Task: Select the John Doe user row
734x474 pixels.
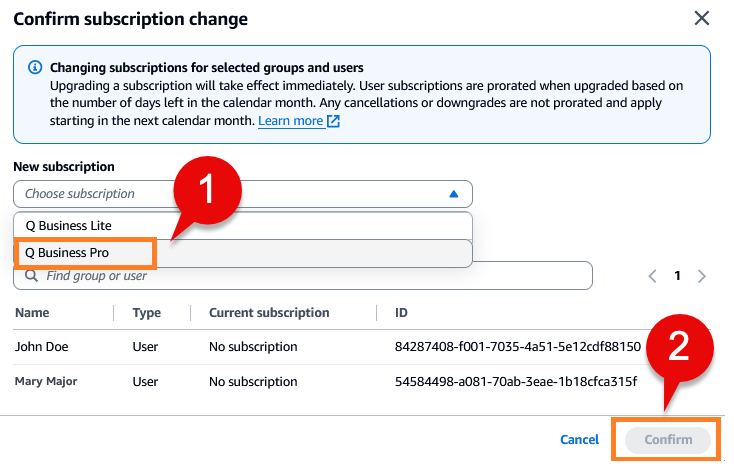Action: point(40,347)
